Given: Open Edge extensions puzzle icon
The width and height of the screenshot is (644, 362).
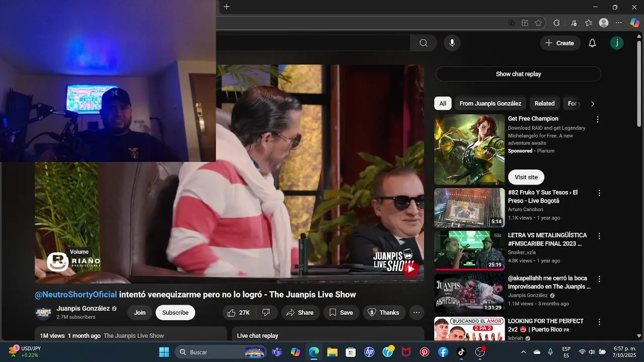Looking at the screenshot, I should pyautogui.click(x=556, y=23).
